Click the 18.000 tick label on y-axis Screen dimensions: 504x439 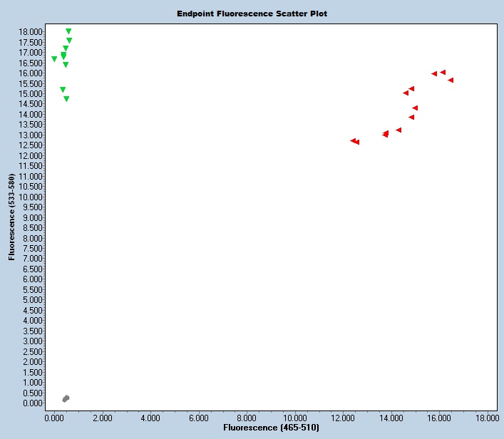point(31,32)
